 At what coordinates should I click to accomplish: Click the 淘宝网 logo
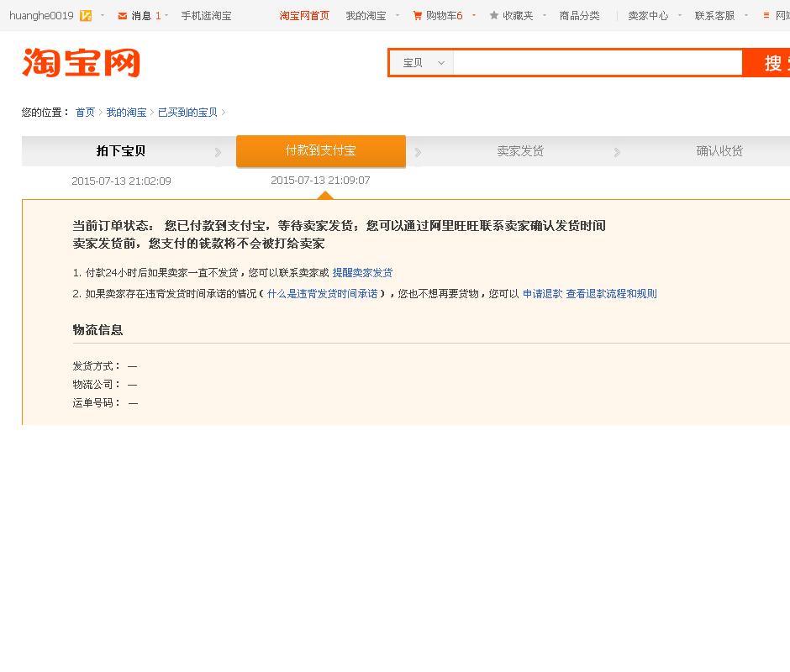[x=82, y=62]
